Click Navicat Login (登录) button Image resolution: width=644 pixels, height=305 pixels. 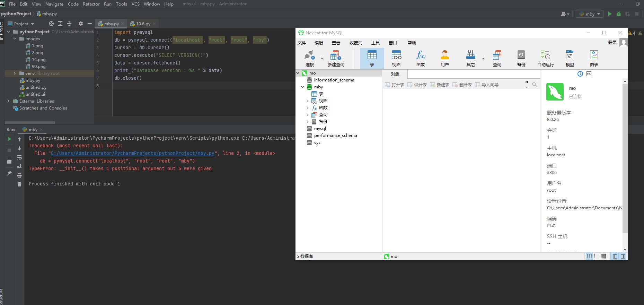[612, 43]
